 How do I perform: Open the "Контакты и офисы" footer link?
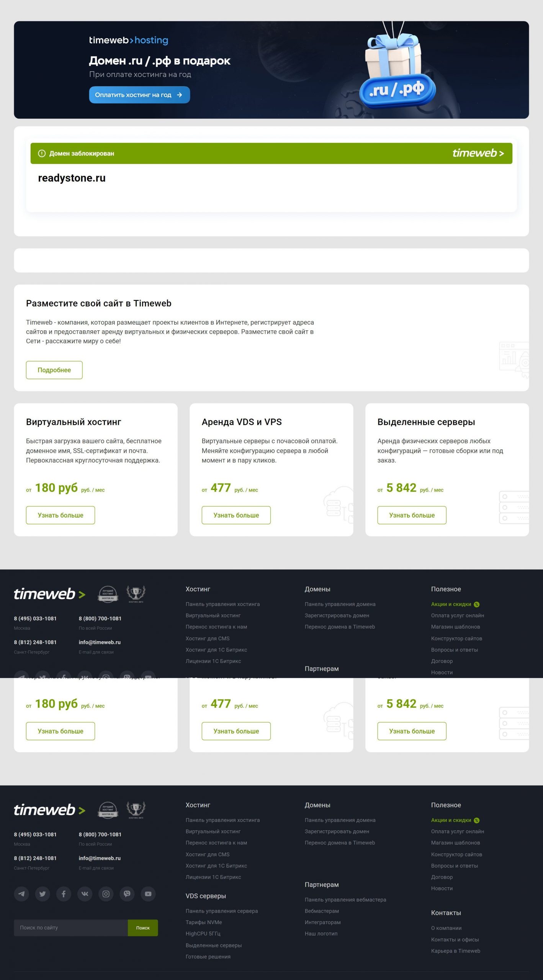point(455,939)
